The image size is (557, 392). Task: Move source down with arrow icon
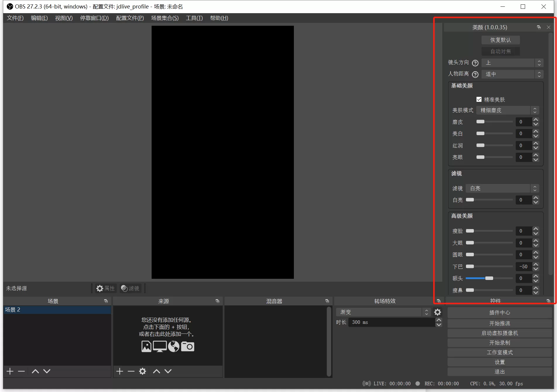168,371
